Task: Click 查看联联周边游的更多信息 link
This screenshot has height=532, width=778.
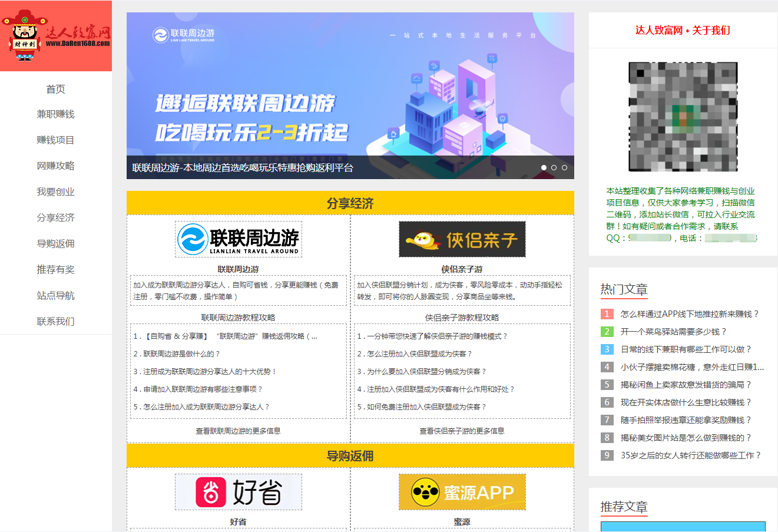Action: [239, 431]
